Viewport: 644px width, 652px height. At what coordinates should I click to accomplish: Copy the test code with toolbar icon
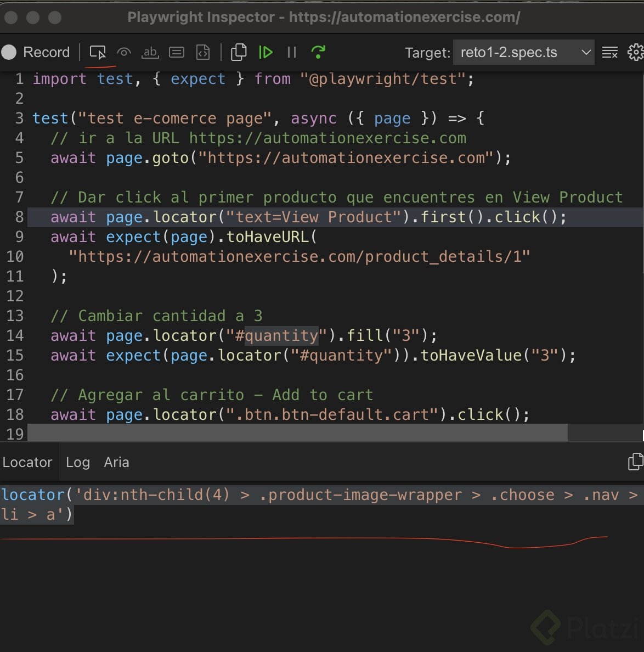coord(239,52)
